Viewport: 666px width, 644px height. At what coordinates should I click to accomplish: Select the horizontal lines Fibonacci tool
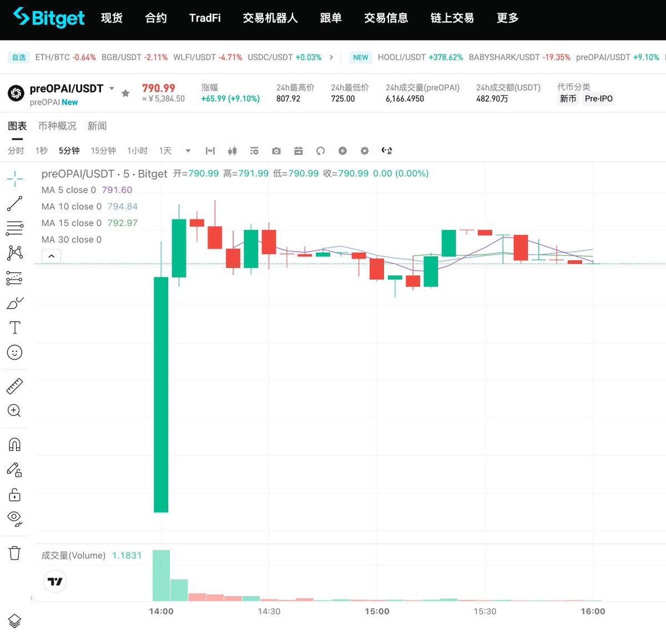(15, 228)
